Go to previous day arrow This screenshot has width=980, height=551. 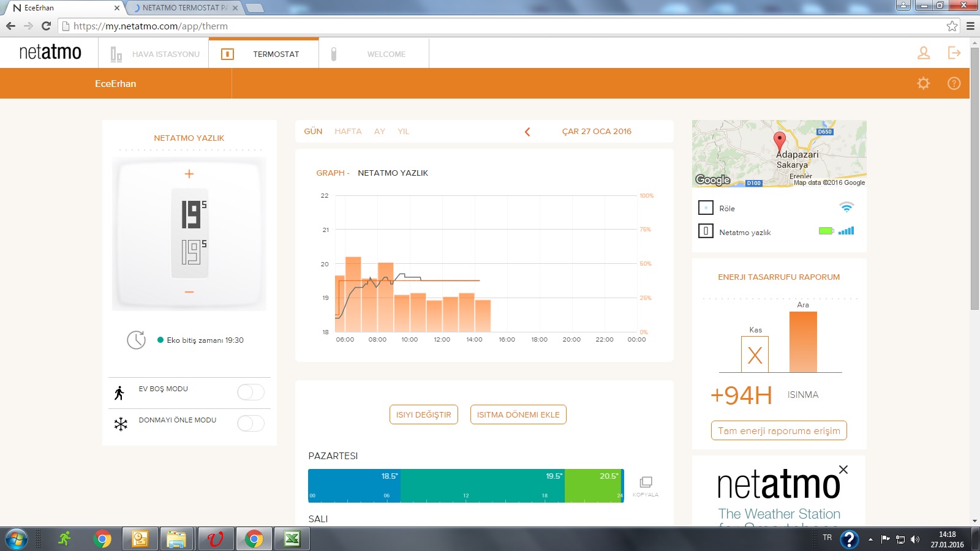(527, 132)
